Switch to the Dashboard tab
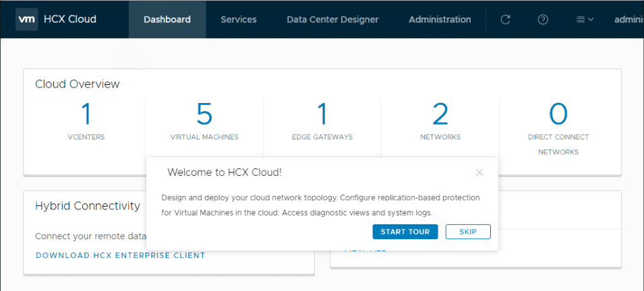644x291 pixels. 167,20
